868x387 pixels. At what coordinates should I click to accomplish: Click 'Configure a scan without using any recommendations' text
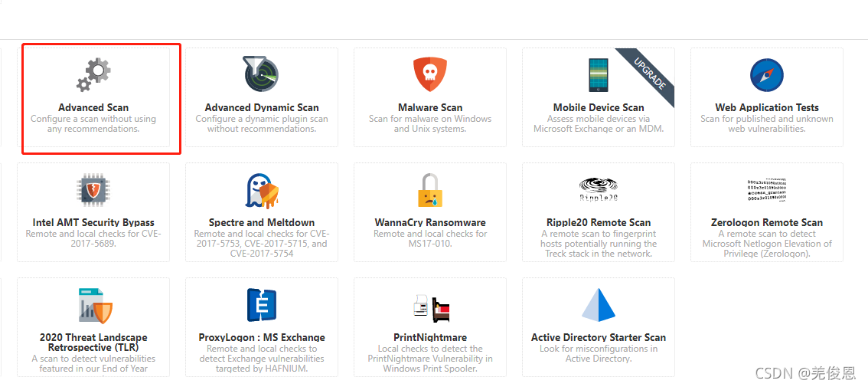[93, 123]
